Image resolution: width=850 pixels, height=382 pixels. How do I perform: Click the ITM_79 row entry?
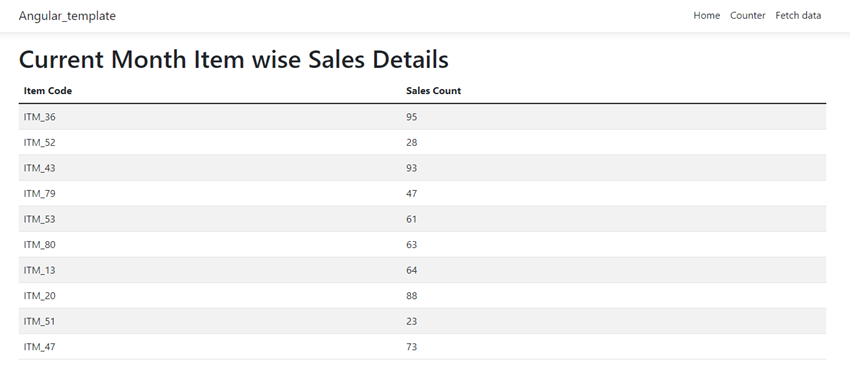[x=422, y=193]
